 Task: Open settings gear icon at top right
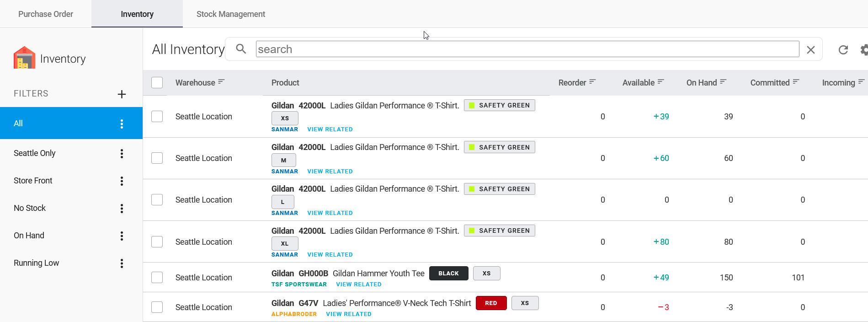[863, 50]
